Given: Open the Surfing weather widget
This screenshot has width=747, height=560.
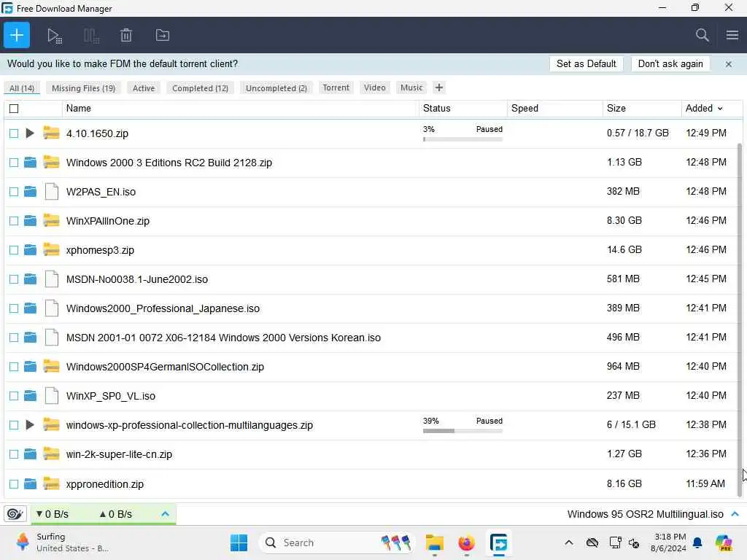Looking at the screenshot, I should (x=62, y=542).
